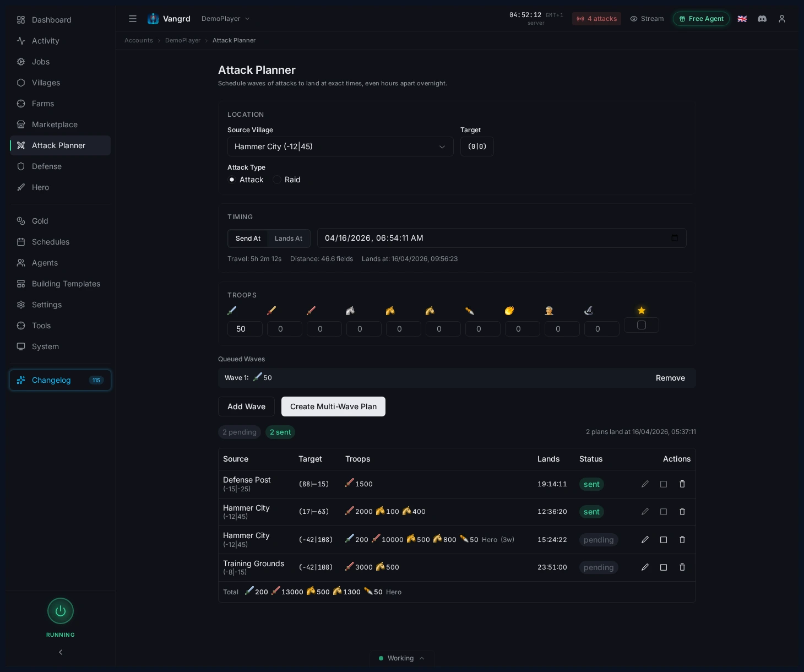Enter spearman count in the first troop field

245,329
